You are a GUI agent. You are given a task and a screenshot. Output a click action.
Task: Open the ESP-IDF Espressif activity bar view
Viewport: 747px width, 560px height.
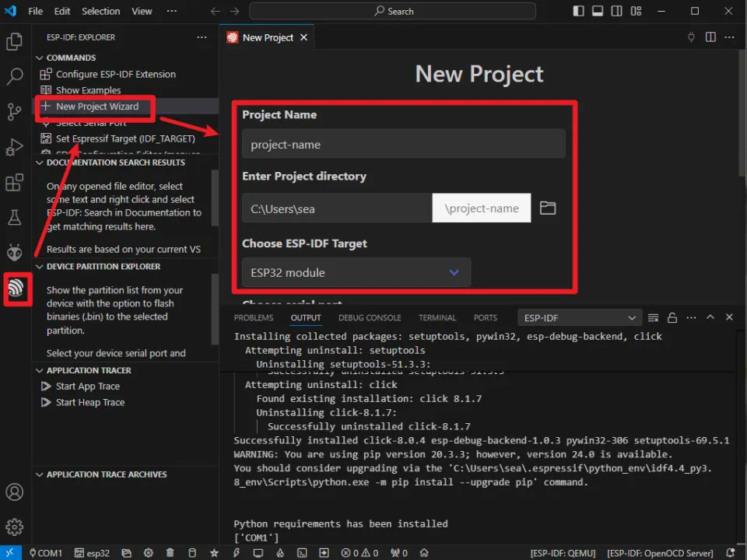pyautogui.click(x=16, y=288)
